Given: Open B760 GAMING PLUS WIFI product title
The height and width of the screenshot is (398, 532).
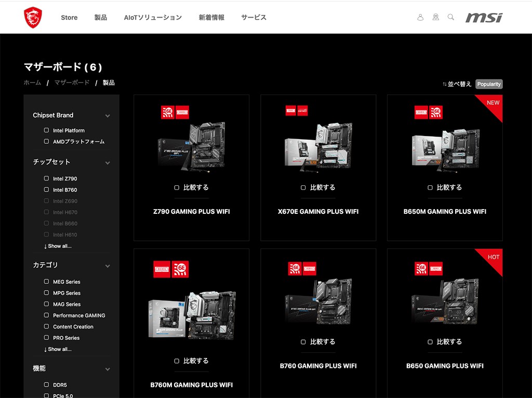Looking at the screenshot, I should (x=318, y=366).
